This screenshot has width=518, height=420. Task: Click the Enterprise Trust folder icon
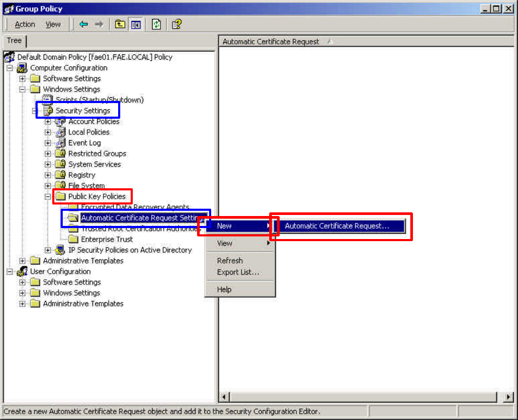(x=73, y=239)
